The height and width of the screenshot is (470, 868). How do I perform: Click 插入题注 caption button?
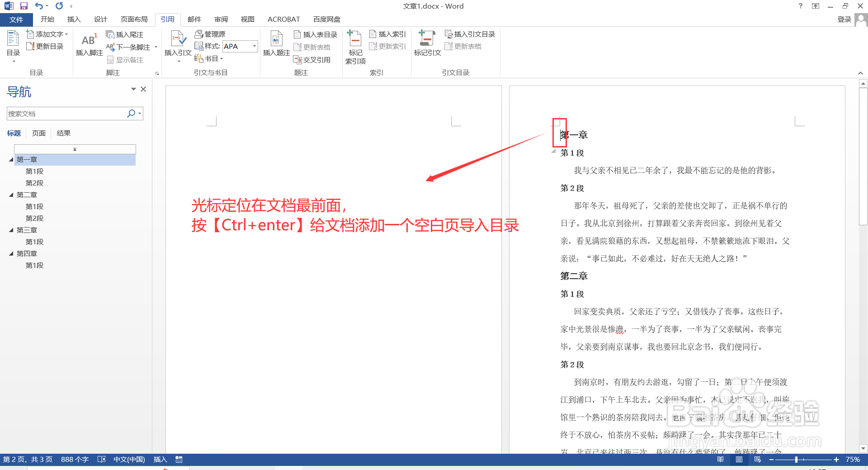[276, 44]
